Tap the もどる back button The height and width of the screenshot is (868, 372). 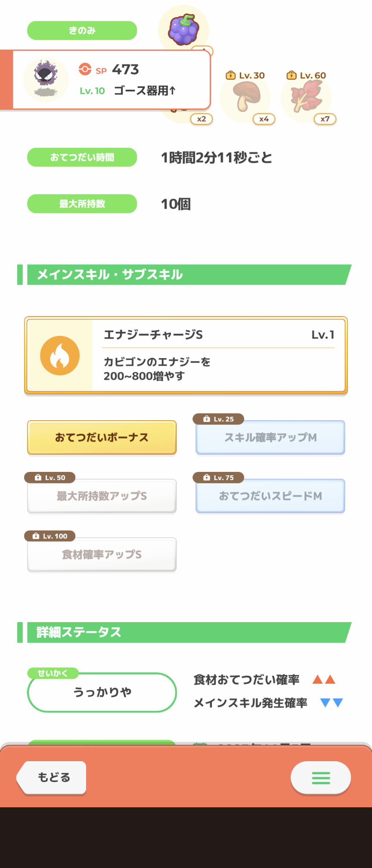[x=52, y=777]
